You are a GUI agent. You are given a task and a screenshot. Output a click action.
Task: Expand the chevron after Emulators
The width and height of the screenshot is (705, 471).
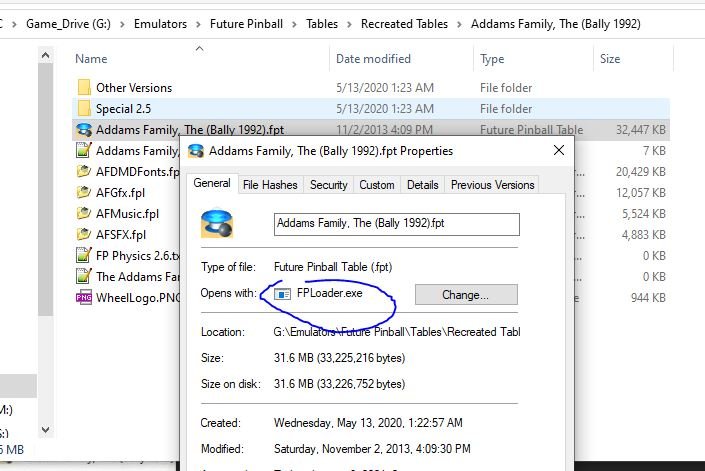pos(198,24)
